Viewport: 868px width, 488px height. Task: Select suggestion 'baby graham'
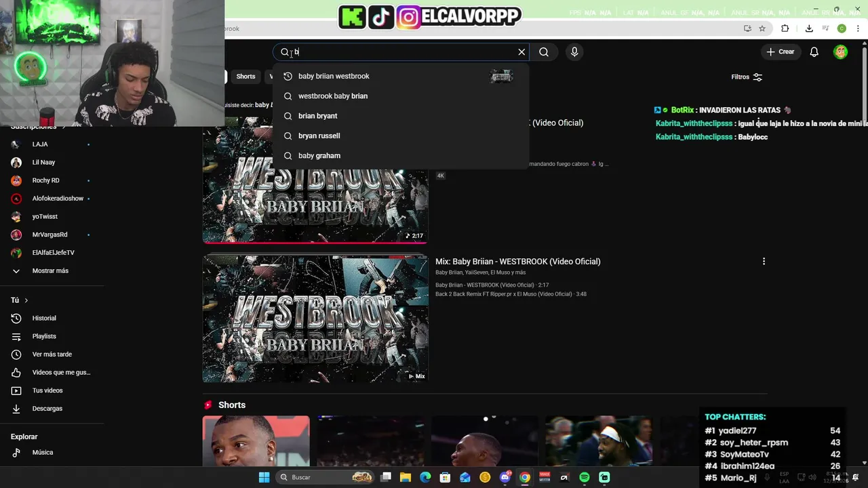point(400,156)
